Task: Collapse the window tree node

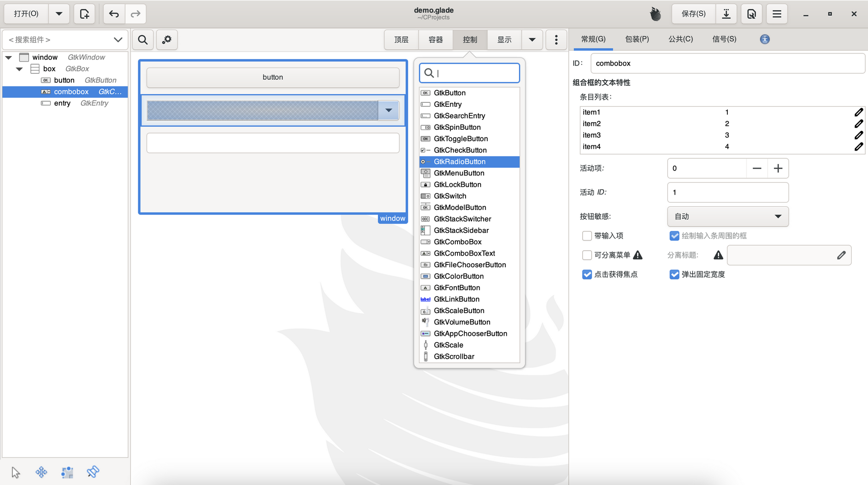Action: (9, 57)
